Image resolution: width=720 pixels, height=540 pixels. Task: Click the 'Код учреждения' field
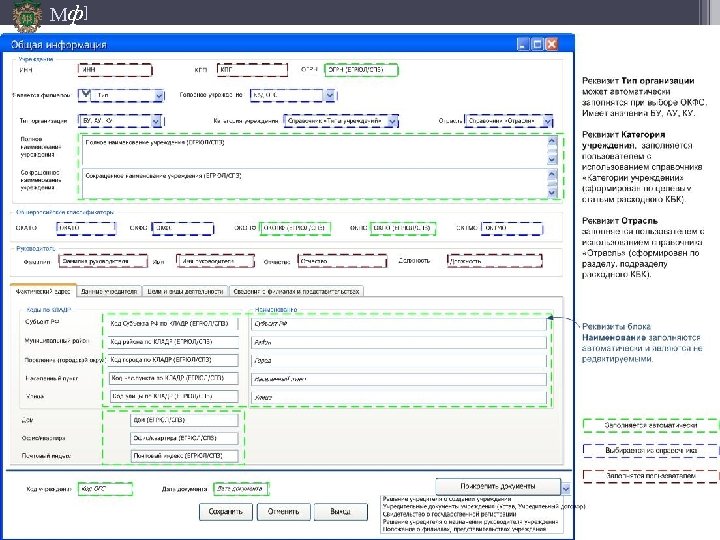click(x=105, y=489)
